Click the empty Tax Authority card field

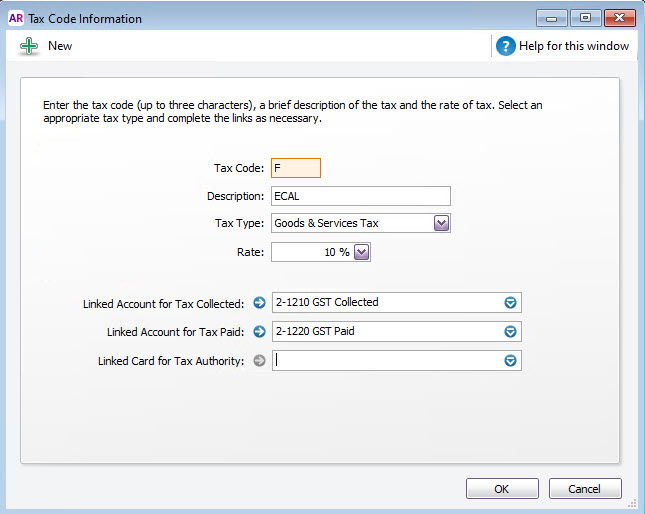click(x=387, y=361)
